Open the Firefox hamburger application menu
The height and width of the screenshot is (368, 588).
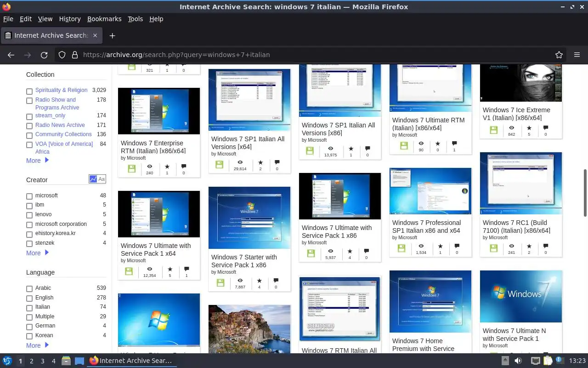577,55
